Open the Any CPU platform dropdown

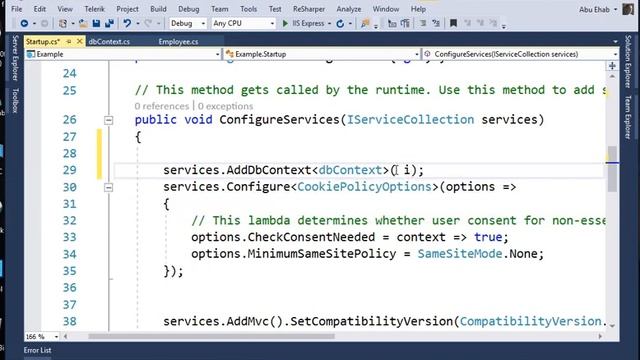243,24
